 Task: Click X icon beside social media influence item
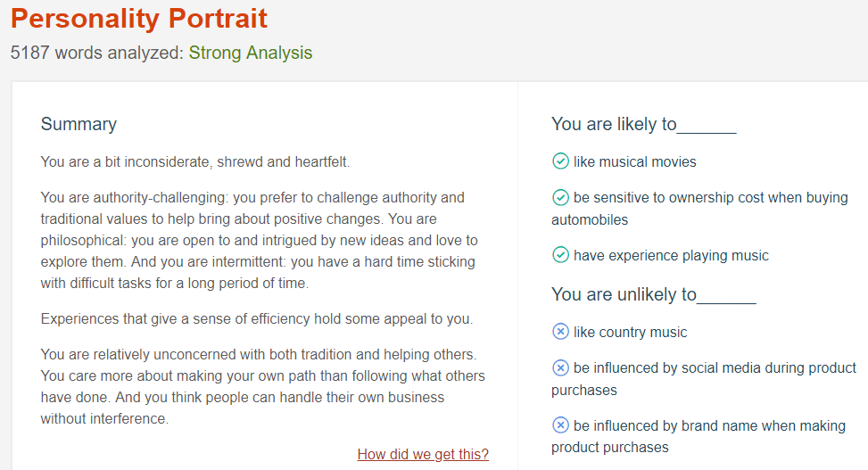click(560, 367)
